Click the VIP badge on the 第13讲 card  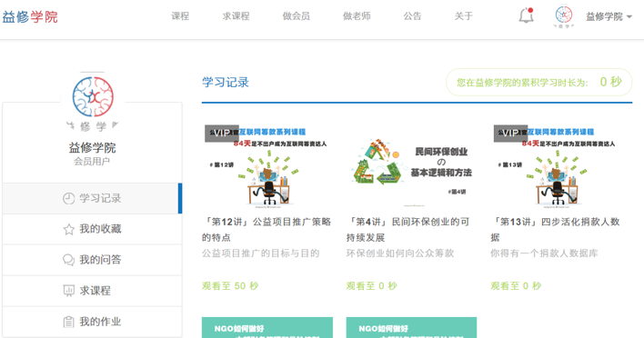pos(510,134)
